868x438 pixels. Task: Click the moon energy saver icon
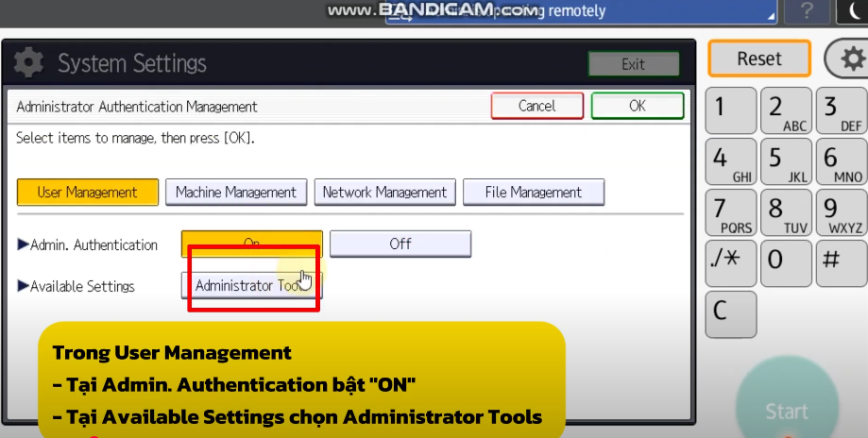click(x=851, y=11)
